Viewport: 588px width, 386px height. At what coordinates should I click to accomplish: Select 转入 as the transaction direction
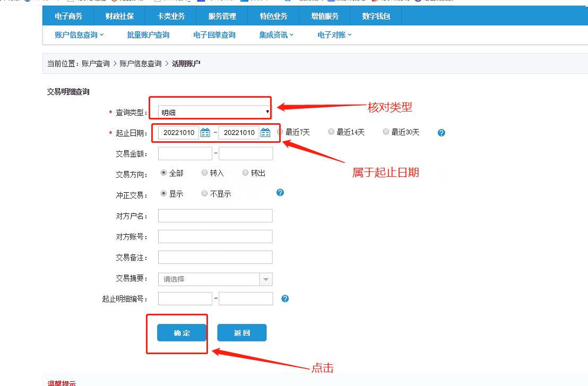pos(205,173)
